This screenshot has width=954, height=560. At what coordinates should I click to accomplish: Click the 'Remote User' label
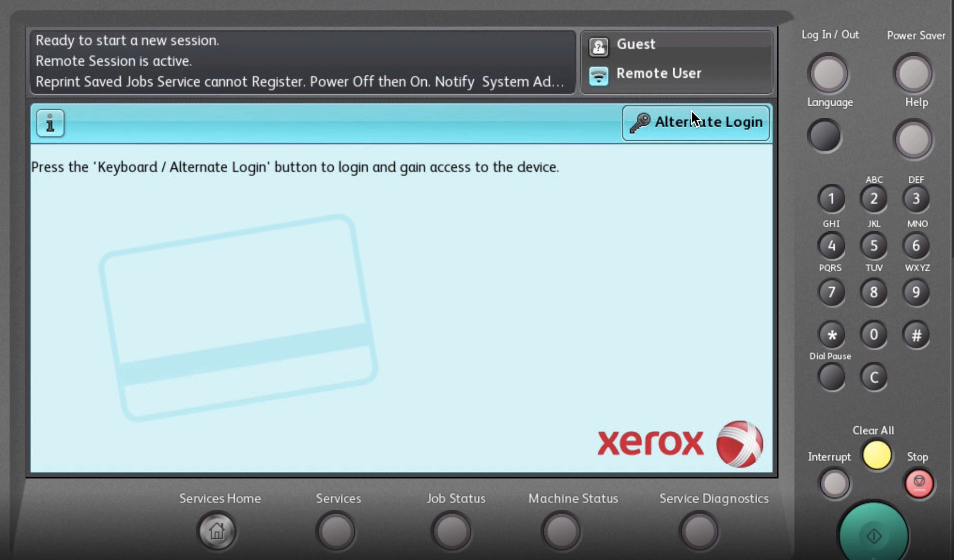click(659, 73)
